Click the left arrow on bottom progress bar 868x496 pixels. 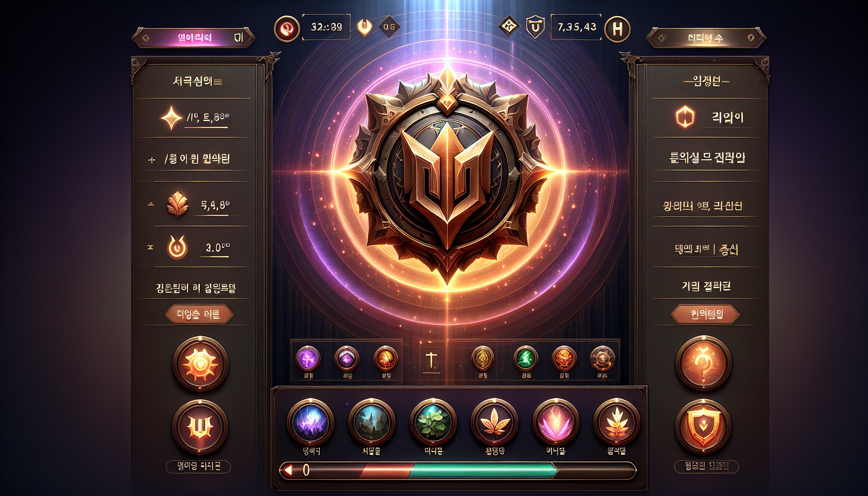[x=289, y=470]
